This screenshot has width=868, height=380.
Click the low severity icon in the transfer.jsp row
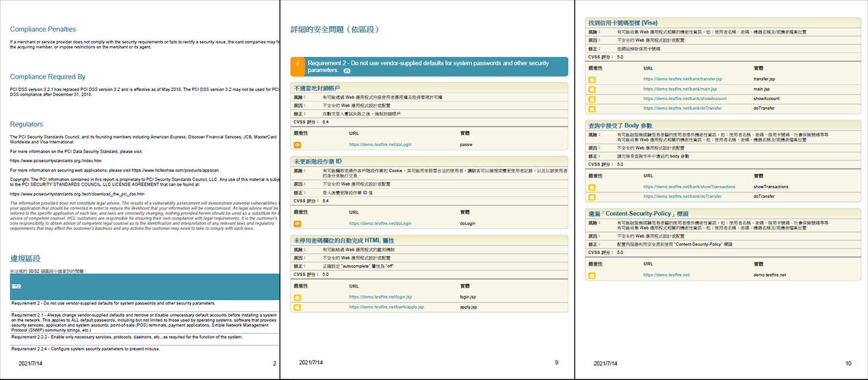(592, 80)
